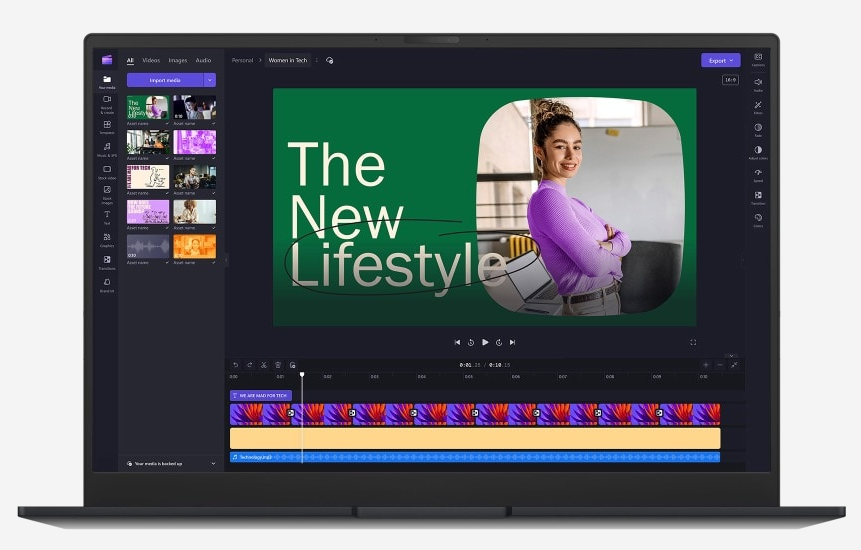Open the Filters panel
The height and width of the screenshot is (550, 861).
pyautogui.click(x=758, y=106)
